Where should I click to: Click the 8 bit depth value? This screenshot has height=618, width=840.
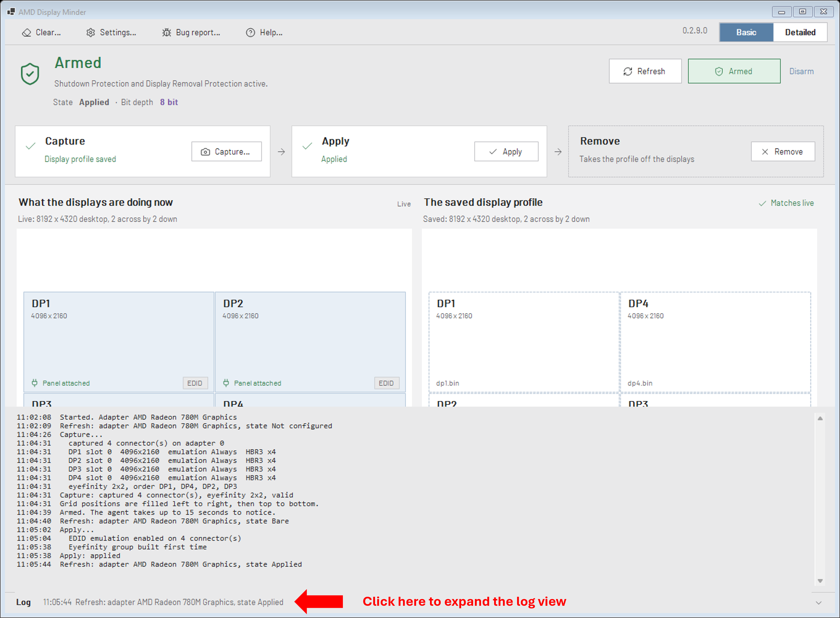click(x=169, y=102)
